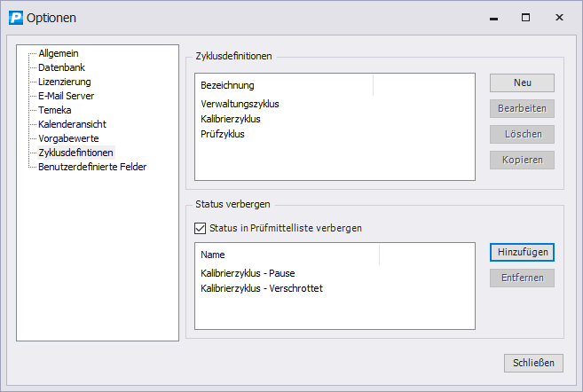Viewport: 583px width, 392px height.
Task: Show the Kalenderansicht settings
Action: pyautogui.click(x=72, y=124)
